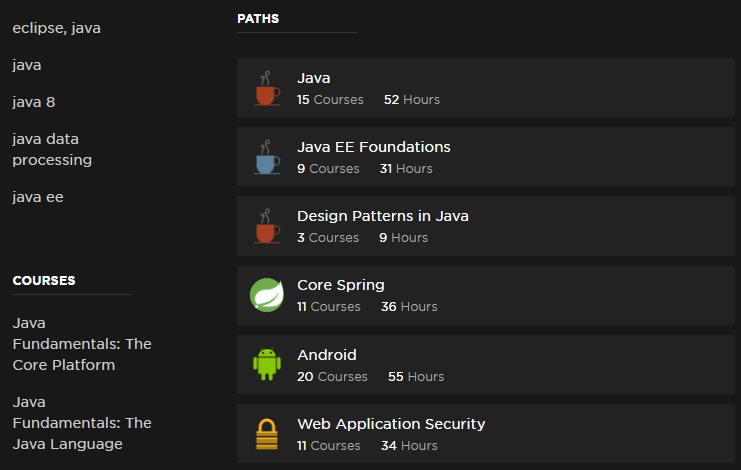Open the Design Patterns in Java path

pyautogui.click(x=383, y=216)
